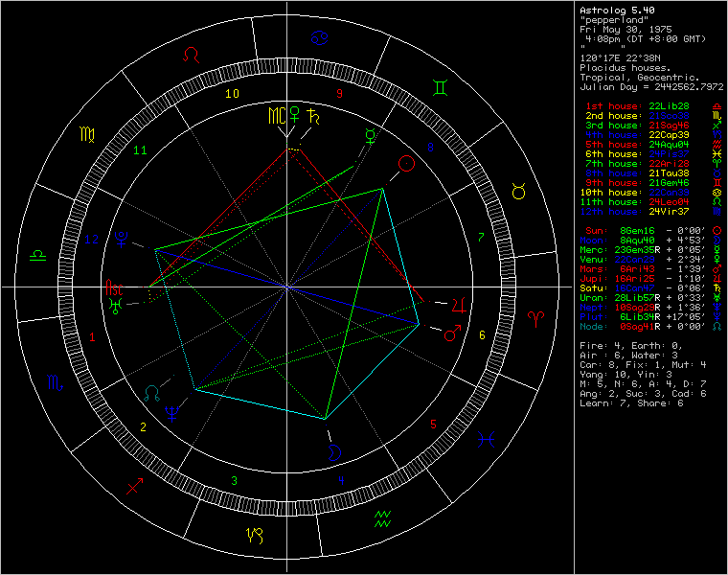
Task: Click the blue Pluto glyph in house 12
Action: point(122,240)
